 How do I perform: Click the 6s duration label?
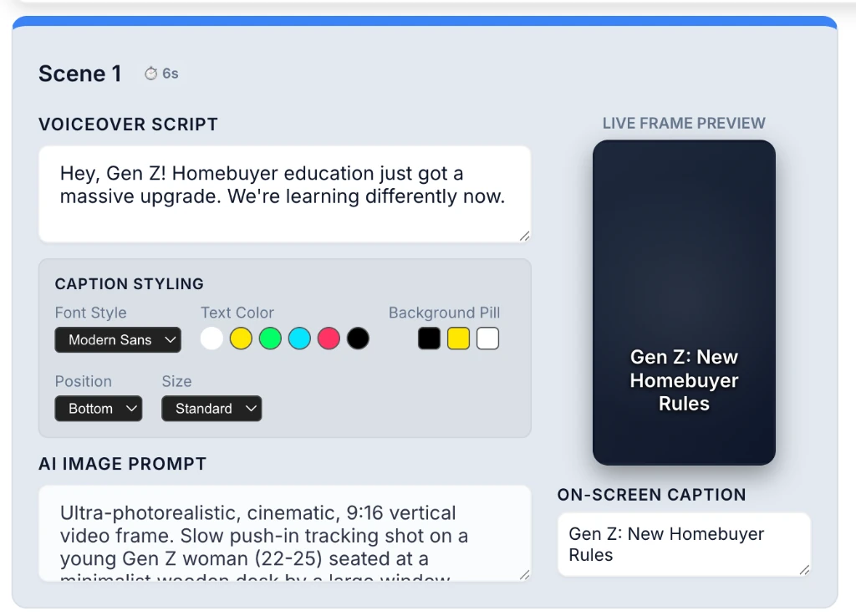(171, 74)
